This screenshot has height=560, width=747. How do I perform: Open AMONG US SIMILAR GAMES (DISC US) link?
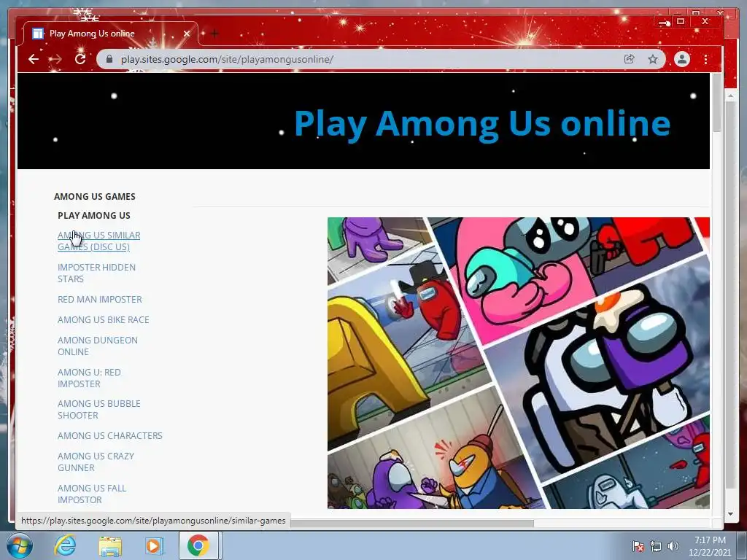pos(98,241)
